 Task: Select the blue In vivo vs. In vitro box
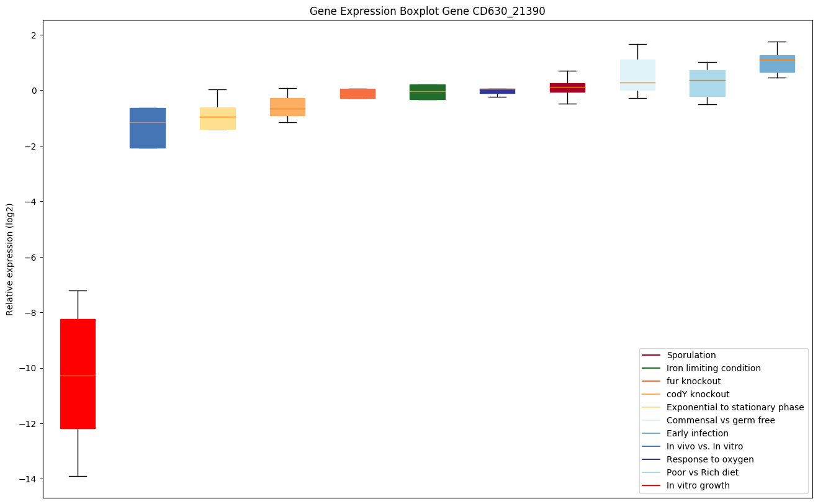point(148,128)
